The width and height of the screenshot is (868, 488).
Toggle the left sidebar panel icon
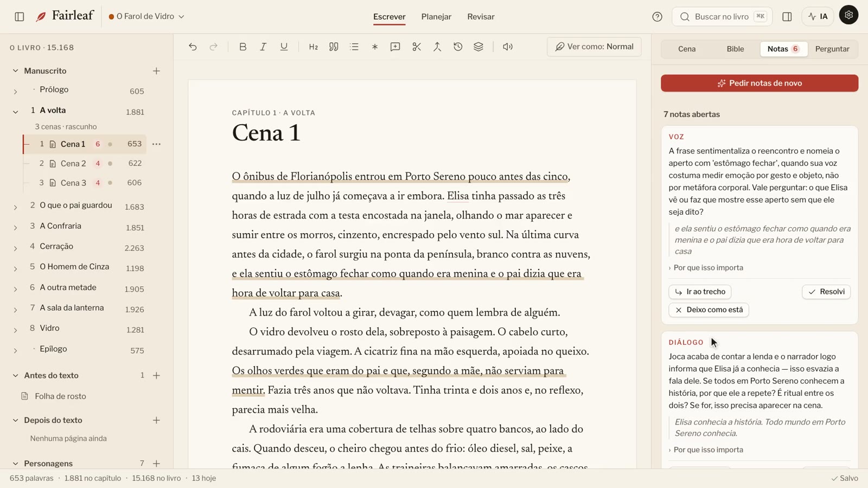coord(20,17)
